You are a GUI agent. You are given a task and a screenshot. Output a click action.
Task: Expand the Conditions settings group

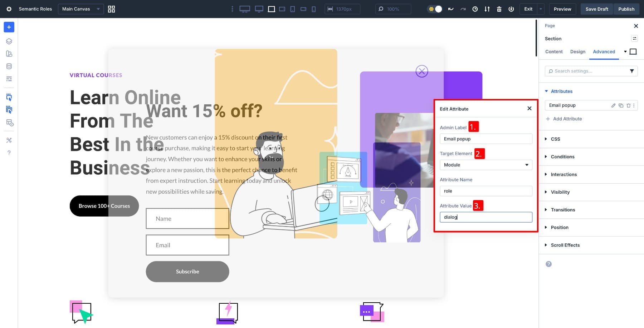(x=562, y=157)
